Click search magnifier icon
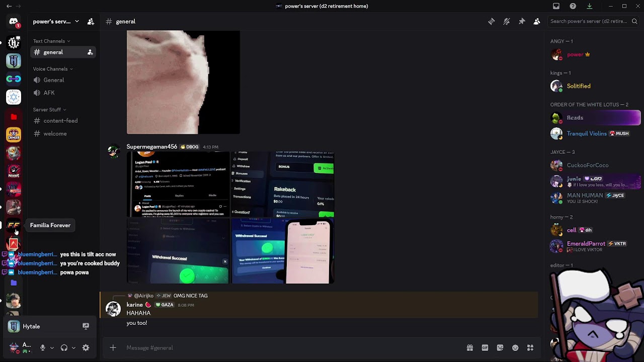This screenshot has height=362, width=644. click(x=634, y=21)
